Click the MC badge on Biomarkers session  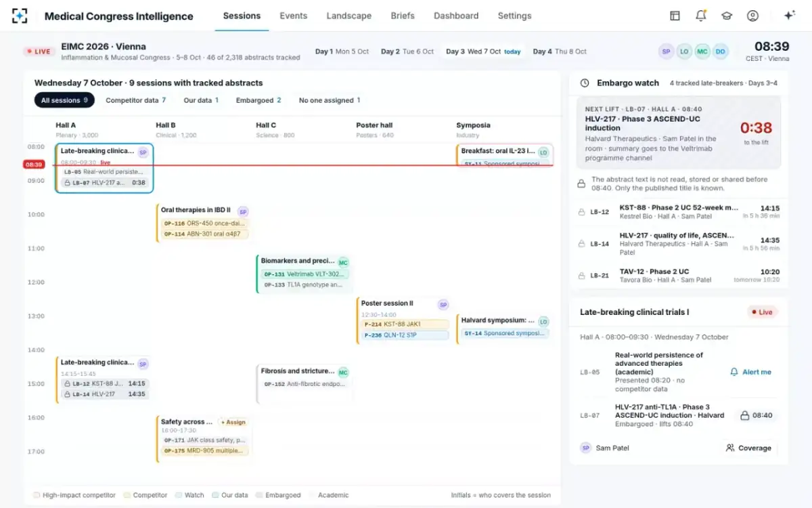click(x=343, y=263)
